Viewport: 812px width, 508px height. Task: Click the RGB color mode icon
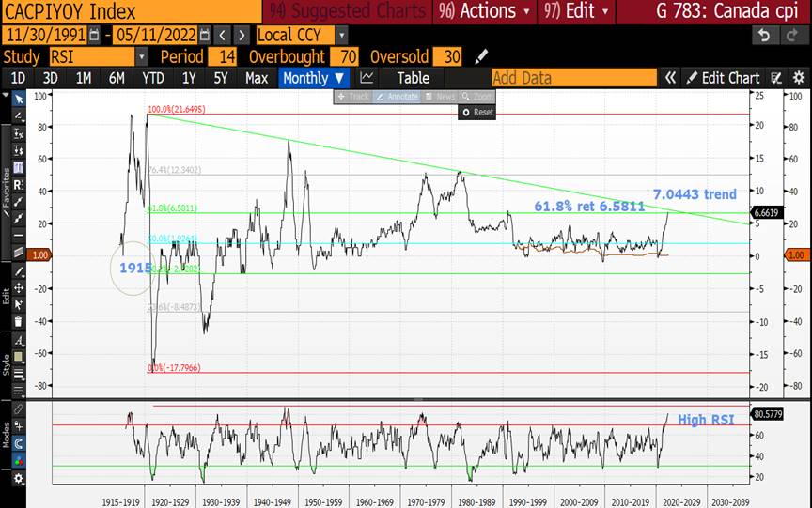click(19, 460)
